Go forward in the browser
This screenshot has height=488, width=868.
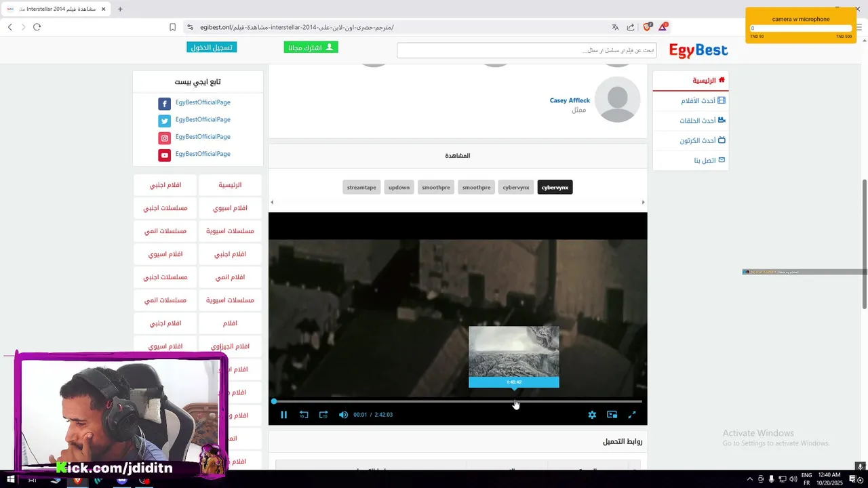23,27
